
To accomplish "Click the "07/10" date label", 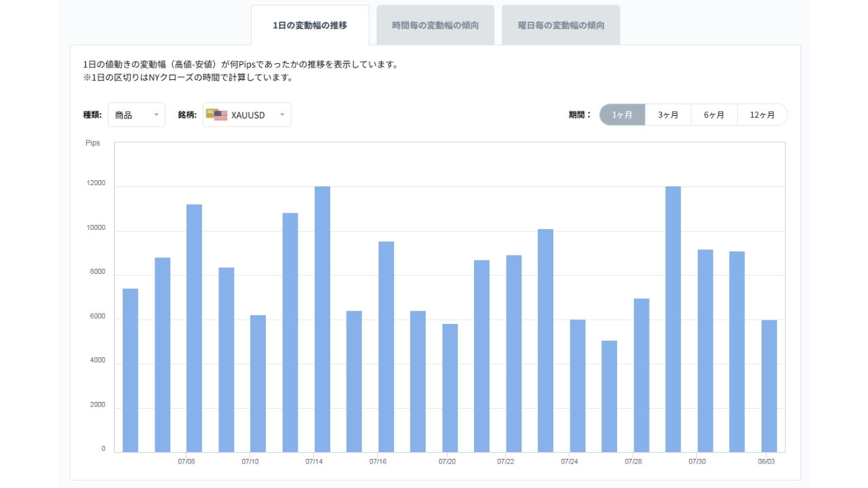I will pyautogui.click(x=250, y=462).
